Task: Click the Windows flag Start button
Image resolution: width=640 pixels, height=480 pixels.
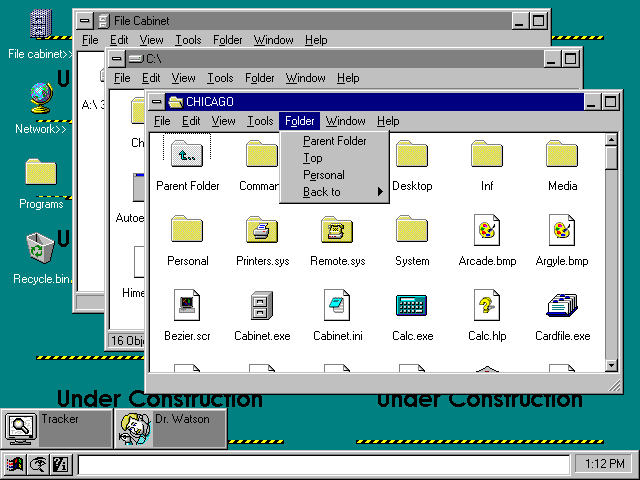Action: [15, 464]
